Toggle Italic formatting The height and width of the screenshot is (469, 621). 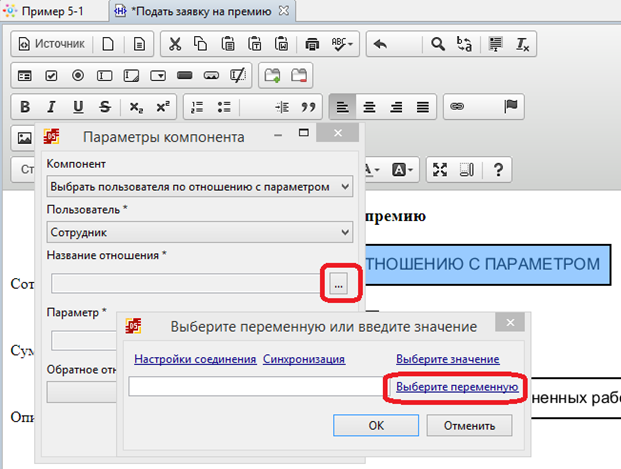(51, 106)
